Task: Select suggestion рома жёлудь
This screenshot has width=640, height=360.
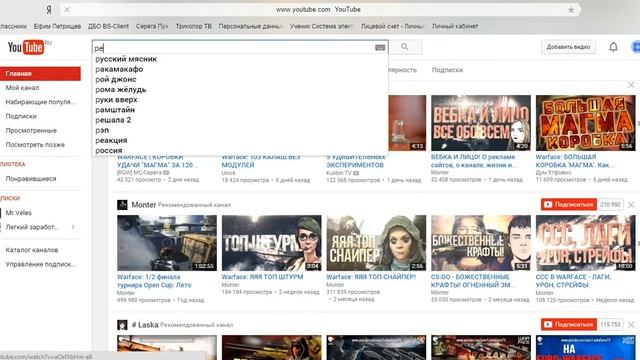Action: [121, 89]
